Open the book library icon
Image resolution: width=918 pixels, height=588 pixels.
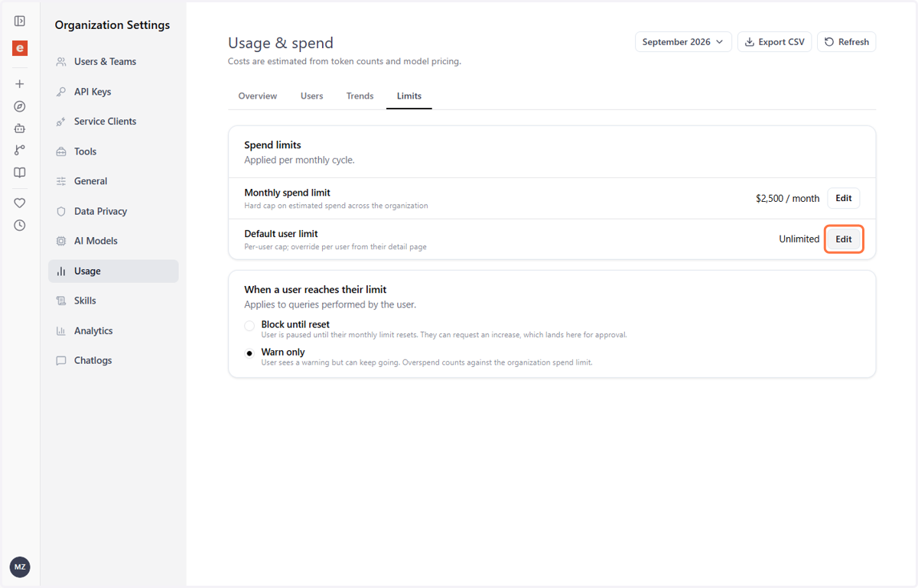(20, 173)
